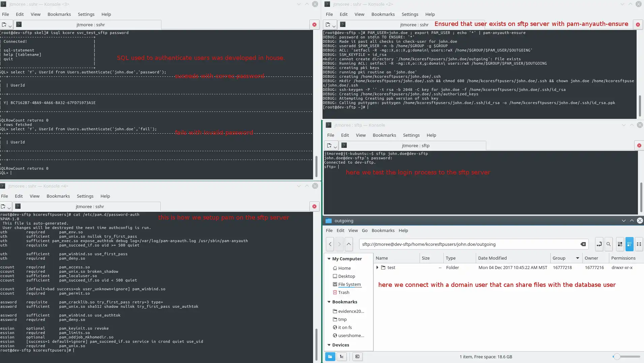
Task: Close the tab in Konsole <3> window
Action: 314,25
